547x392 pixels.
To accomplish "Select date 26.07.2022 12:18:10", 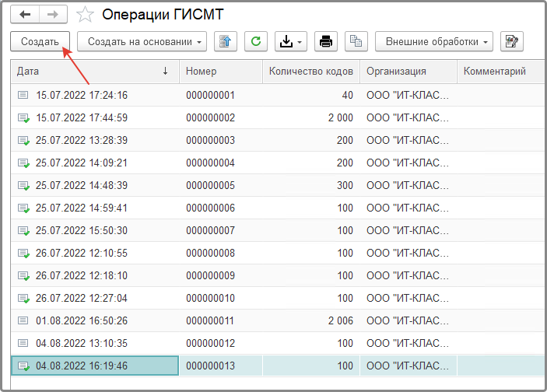I will [82, 275].
